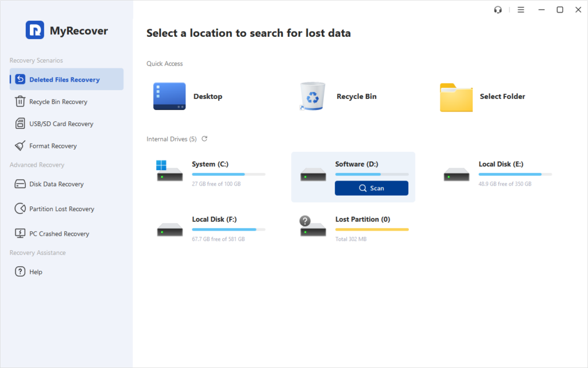Click the Help question mark icon
The height and width of the screenshot is (368, 588).
click(x=20, y=271)
